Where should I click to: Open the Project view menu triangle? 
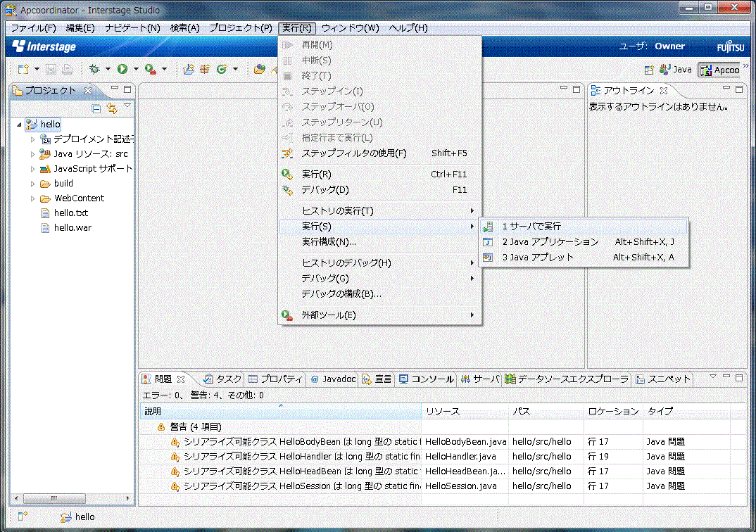coord(127,105)
